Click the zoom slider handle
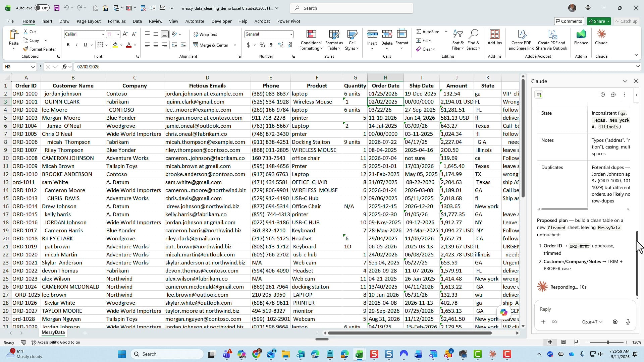The height and width of the screenshot is (362, 644). click(x=607, y=342)
